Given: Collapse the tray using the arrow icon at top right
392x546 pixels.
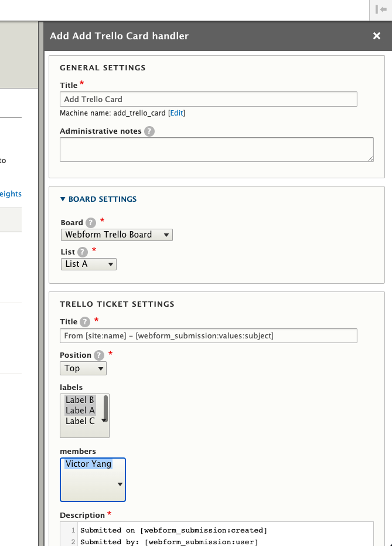Looking at the screenshot, I should pos(381,10).
